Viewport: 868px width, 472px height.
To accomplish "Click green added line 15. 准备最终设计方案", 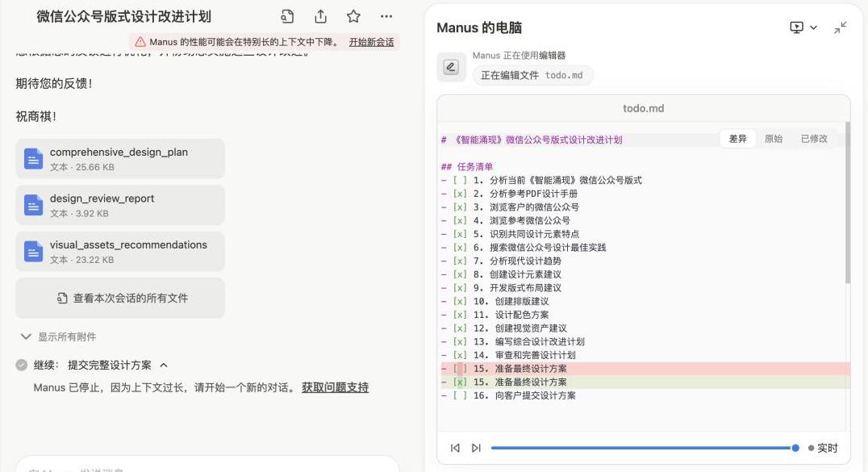I will click(x=643, y=382).
